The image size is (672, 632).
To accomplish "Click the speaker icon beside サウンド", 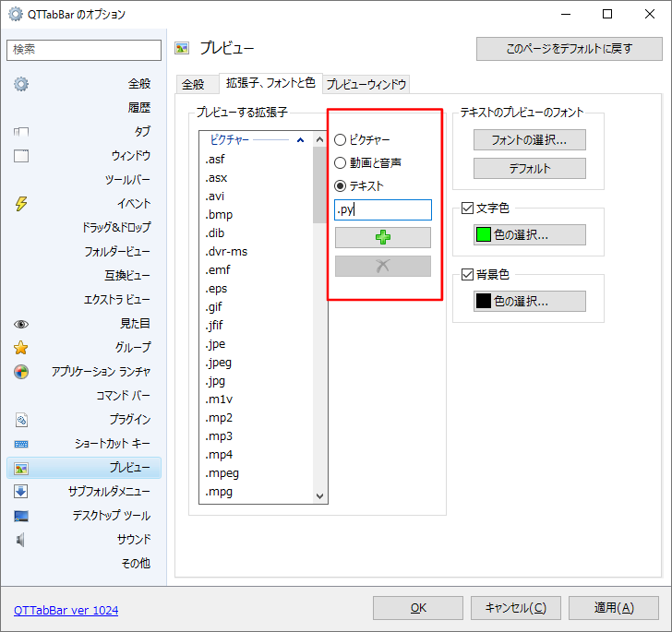I will coord(20,540).
